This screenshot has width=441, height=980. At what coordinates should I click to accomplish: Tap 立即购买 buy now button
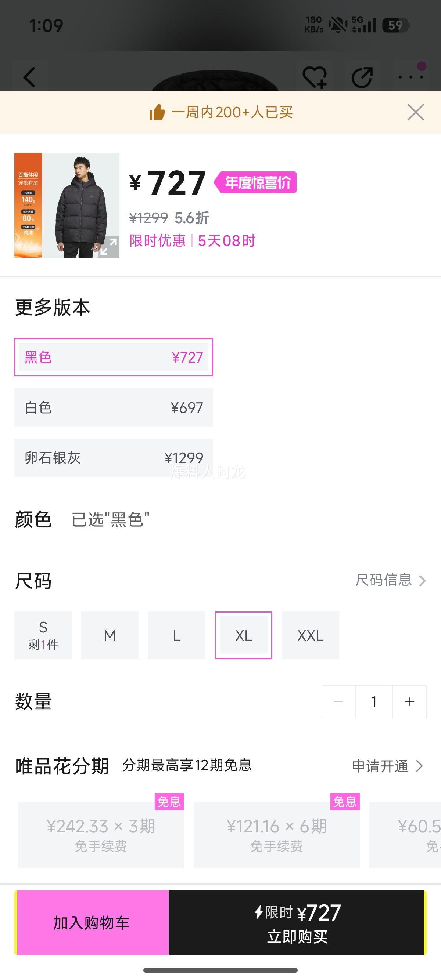pos(297,922)
